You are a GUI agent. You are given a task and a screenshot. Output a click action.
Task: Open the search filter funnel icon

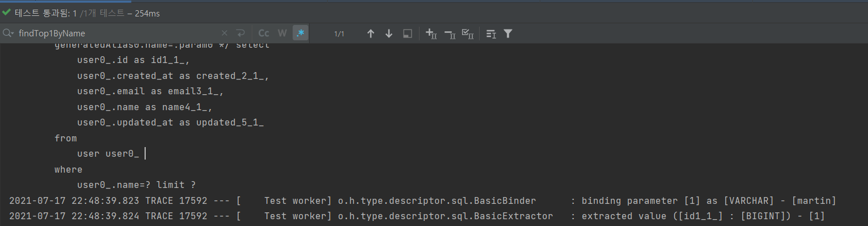click(x=508, y=34)
